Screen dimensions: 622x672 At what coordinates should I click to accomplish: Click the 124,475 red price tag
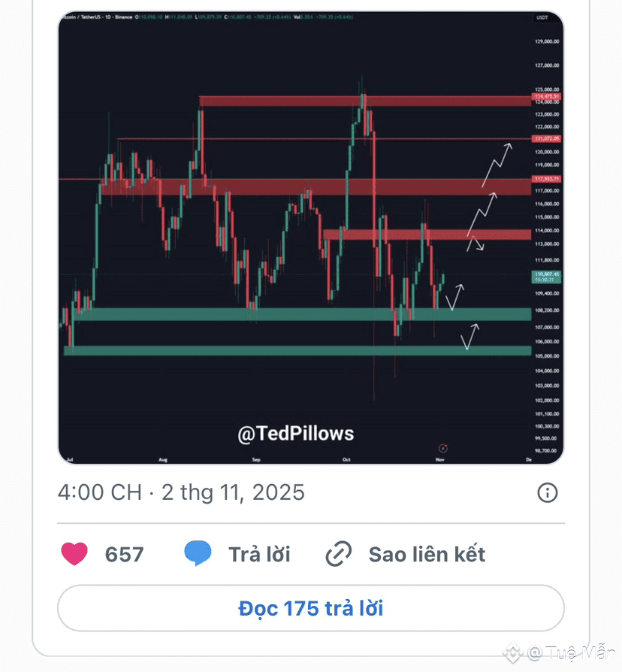[546, 96]
